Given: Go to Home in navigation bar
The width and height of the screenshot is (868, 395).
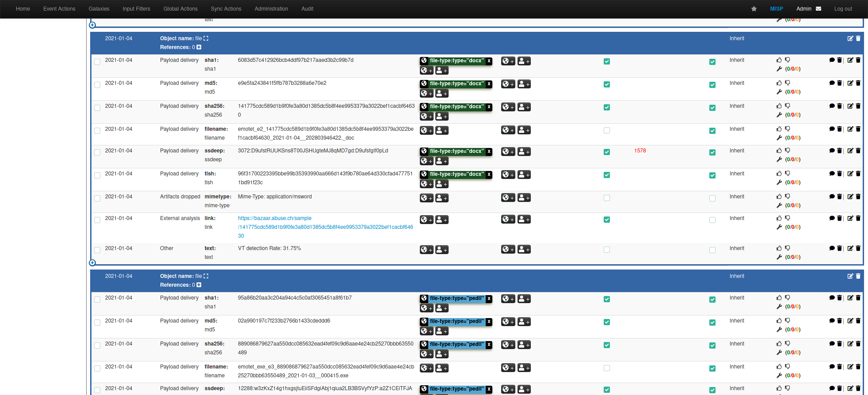Looking at the screenshot, I should pos(23,9).
